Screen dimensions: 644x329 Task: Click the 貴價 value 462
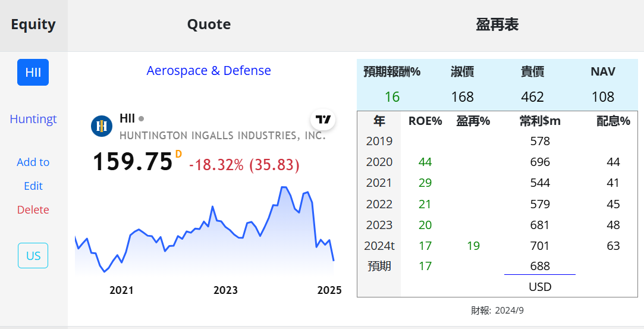532,97
